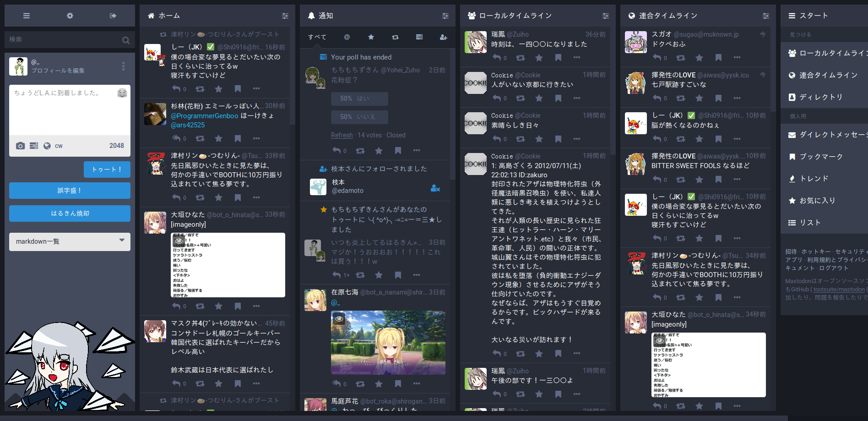The height and width of the screenshot is (421, 868).
Task: Reply to the 時刻は、一四〇〇になりました post
Action: click(497, 58)
